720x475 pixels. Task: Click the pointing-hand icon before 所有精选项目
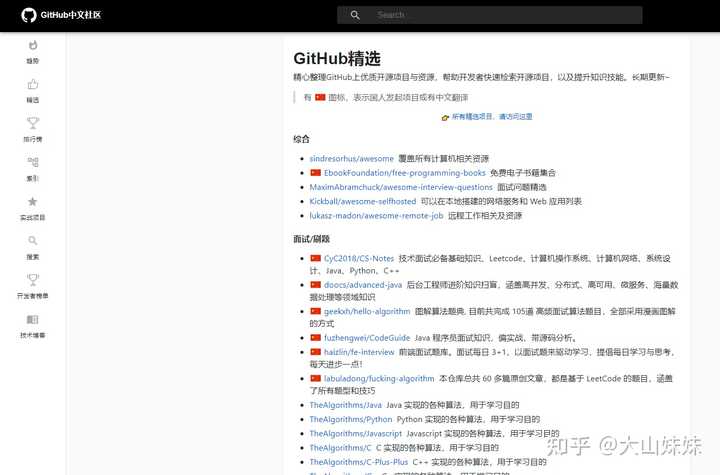(x=445, y=118)
